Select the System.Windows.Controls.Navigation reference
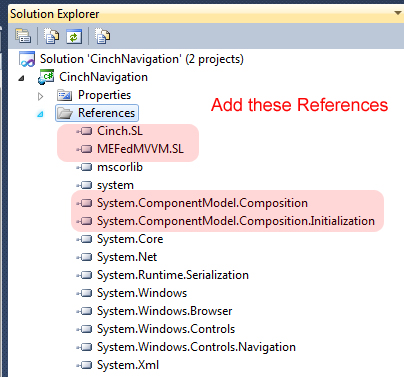Screen dimensions: 404x377 click(x=196, y=347)
